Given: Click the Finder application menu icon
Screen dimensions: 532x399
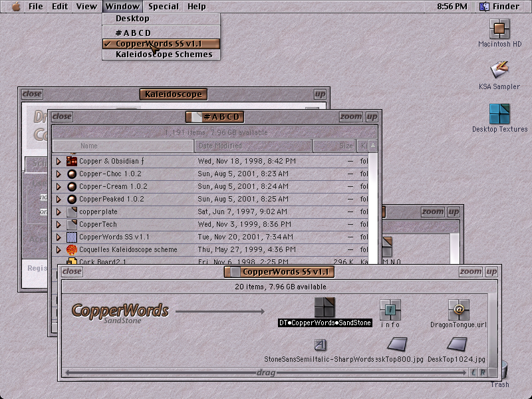Looking at the screenshot, I should coord(484,7).
